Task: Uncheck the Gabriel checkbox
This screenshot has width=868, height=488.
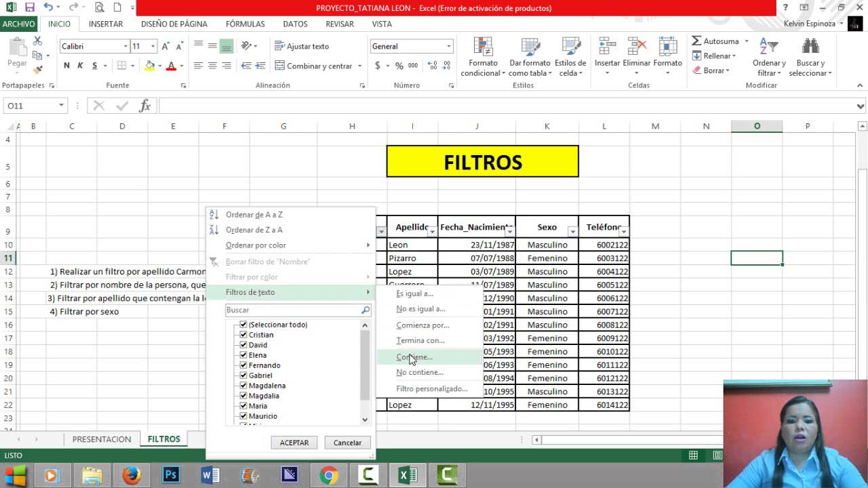Action: point(243,375)
